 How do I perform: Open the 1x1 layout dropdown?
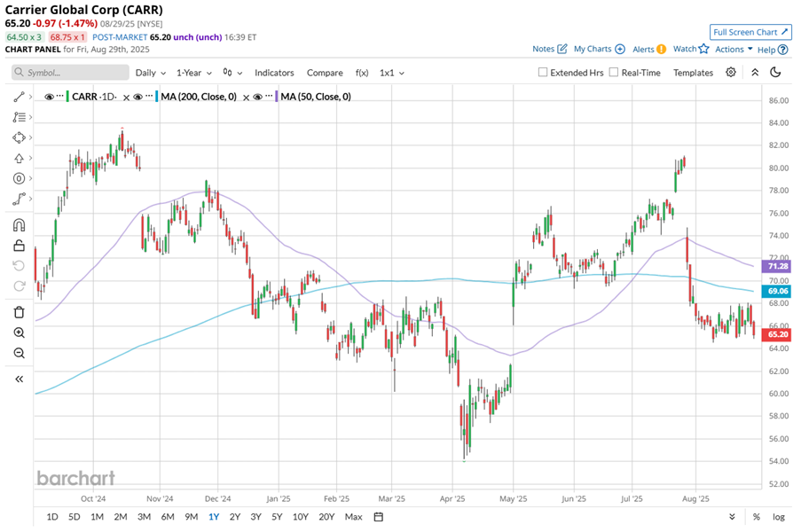tap(392, 73)
